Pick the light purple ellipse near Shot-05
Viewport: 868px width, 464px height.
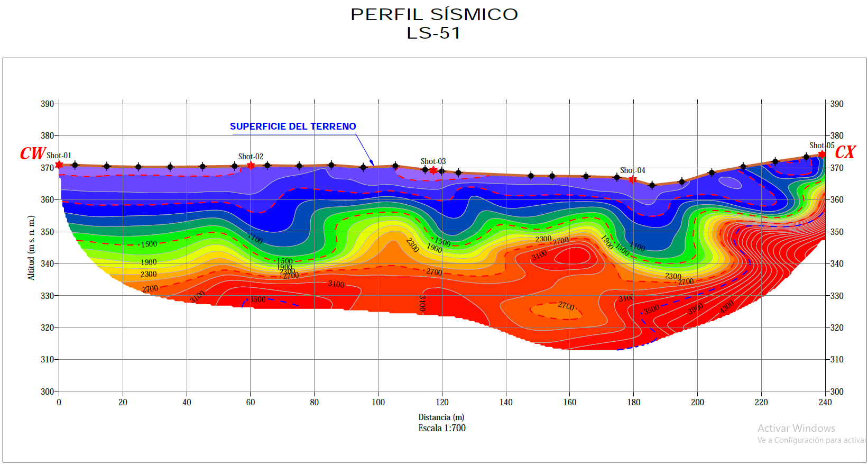pos(730,183)
